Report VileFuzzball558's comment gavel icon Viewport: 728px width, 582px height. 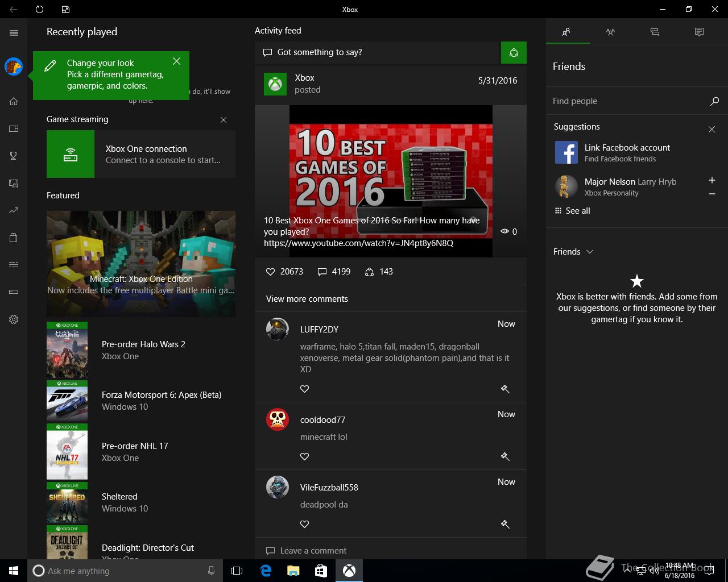(505, 525)
